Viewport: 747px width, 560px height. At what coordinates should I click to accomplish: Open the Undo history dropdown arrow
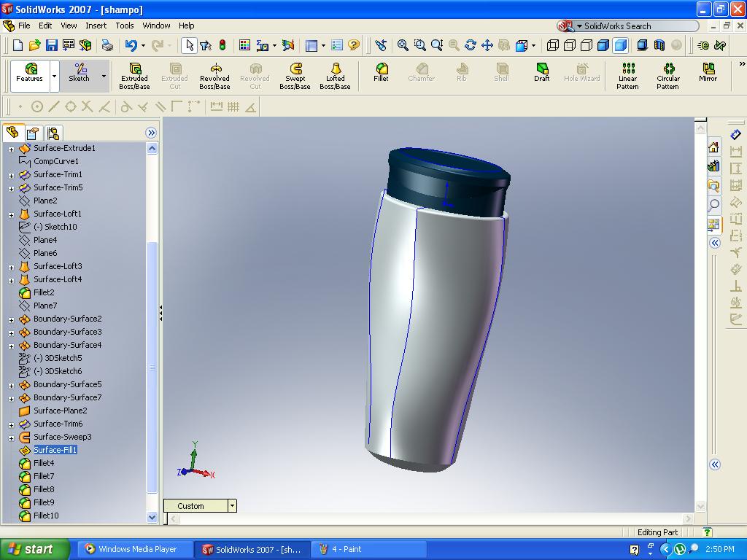click(x=143, y=46)
